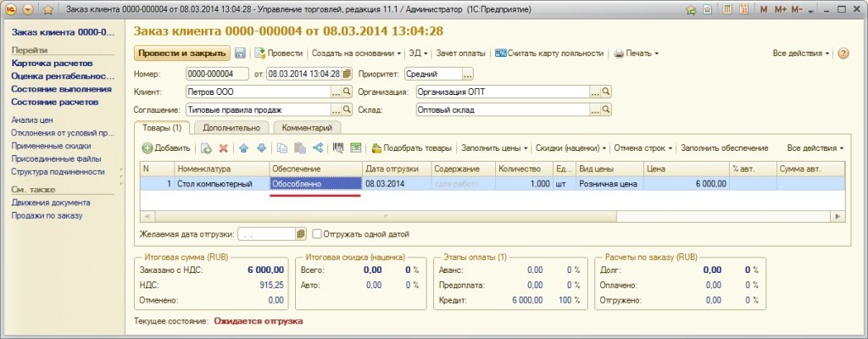Switch to the Товары (1) tab
This screenshot has height=339, width=868.
click(x=162, y=127)
